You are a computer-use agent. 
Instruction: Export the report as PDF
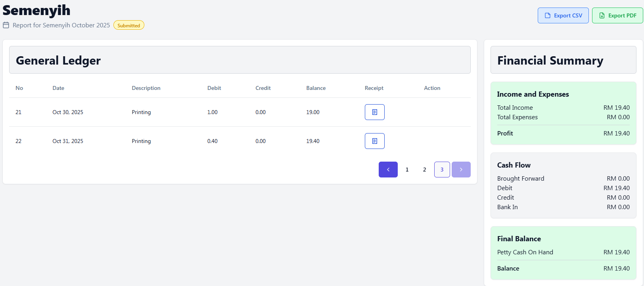pos(617,15)
